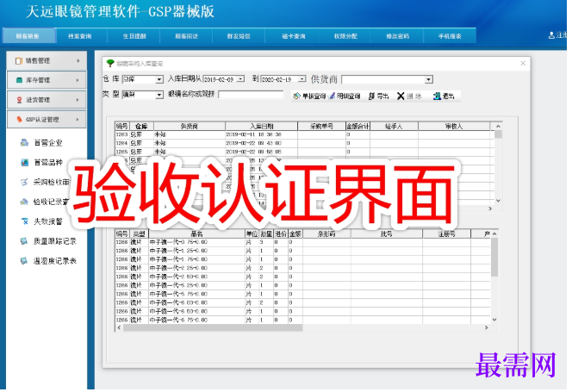Click the 采购单号 column header
Screen dimensions: 572x392
[322, 127]
